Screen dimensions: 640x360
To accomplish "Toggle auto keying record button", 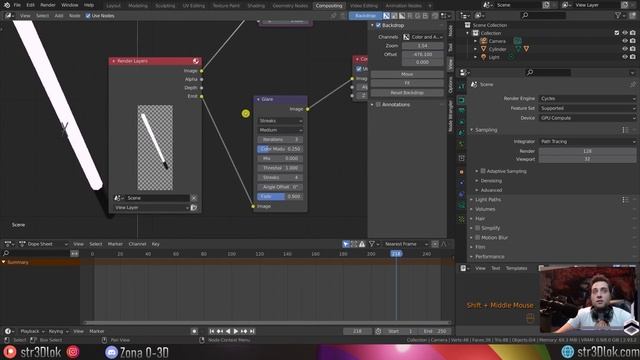I will [194, 331].
